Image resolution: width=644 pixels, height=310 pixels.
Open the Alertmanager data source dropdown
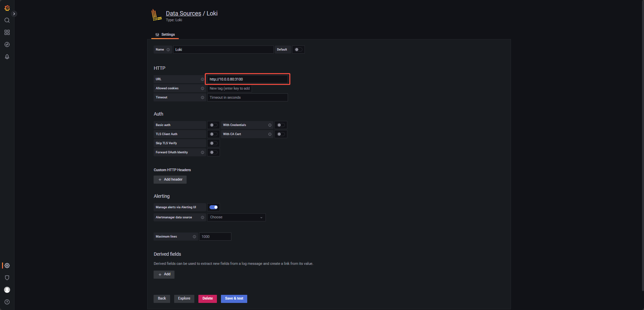coord(236,217)
